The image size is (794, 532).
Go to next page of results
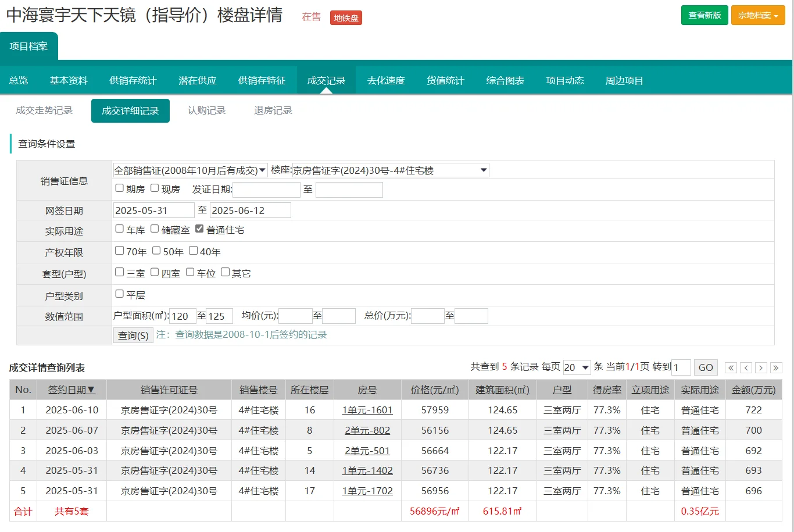(x=761, y=367)
